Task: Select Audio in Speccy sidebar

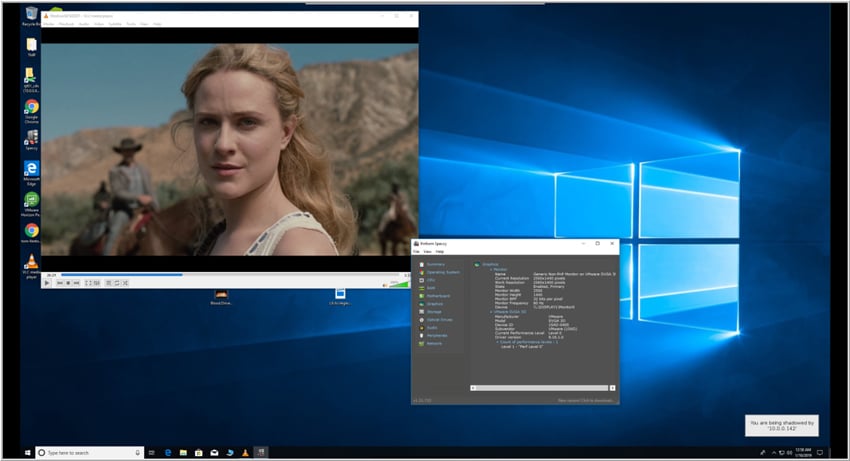Action: click(432, 328)
